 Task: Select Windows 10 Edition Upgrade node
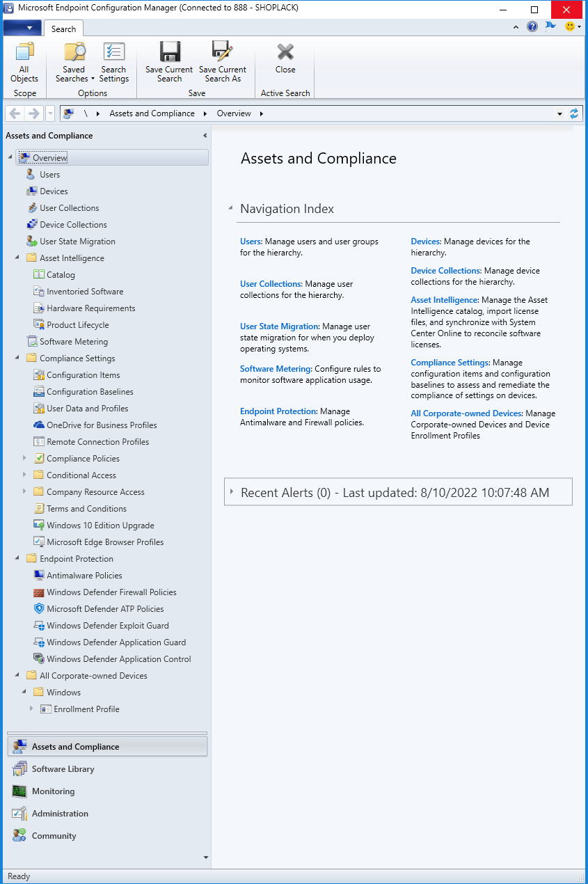(100, 526)
